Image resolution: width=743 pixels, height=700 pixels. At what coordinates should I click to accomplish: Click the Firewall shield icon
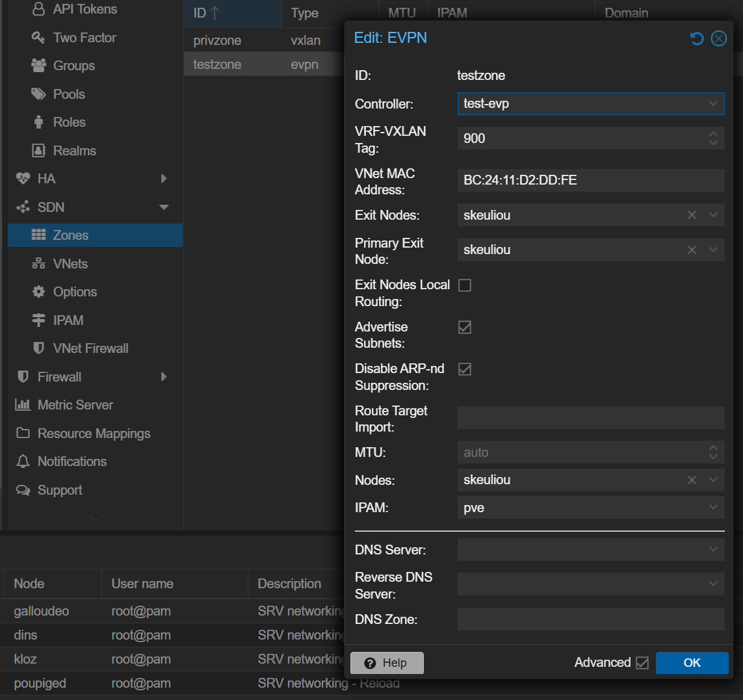pyautogui.click(x=23, y=377)
